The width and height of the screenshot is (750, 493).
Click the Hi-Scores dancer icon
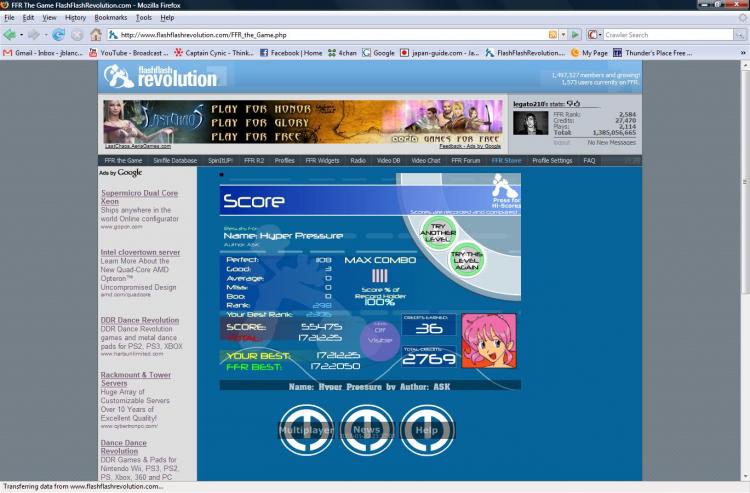[504, 186]
